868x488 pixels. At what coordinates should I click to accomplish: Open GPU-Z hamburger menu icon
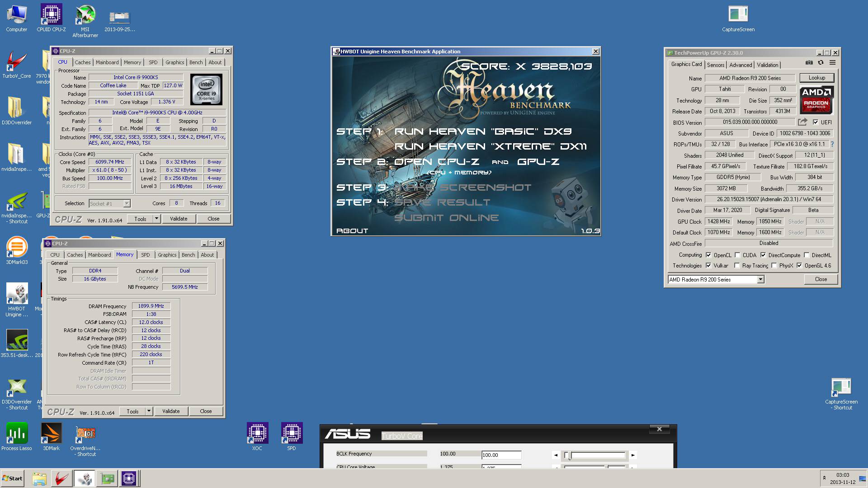pyautogui.click(x=832, y=63)
